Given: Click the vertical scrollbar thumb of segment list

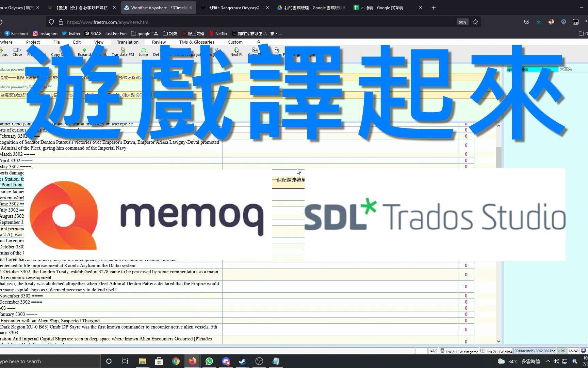Looking at the screenshot, I should (x=499, y=157).
